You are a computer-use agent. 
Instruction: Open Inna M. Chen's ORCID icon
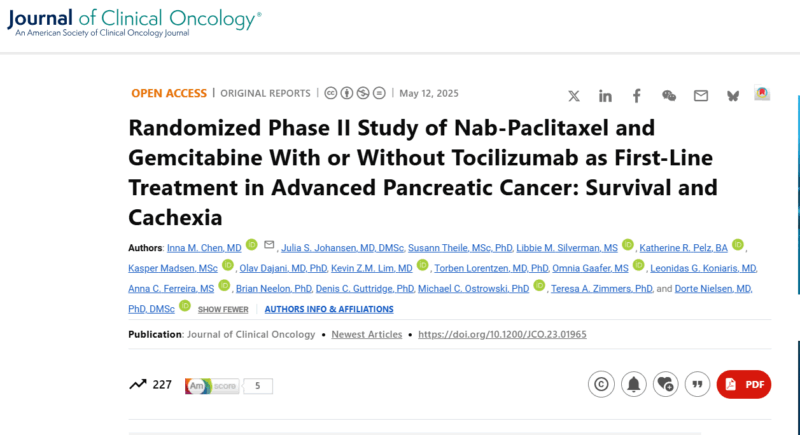pos(252,244)
